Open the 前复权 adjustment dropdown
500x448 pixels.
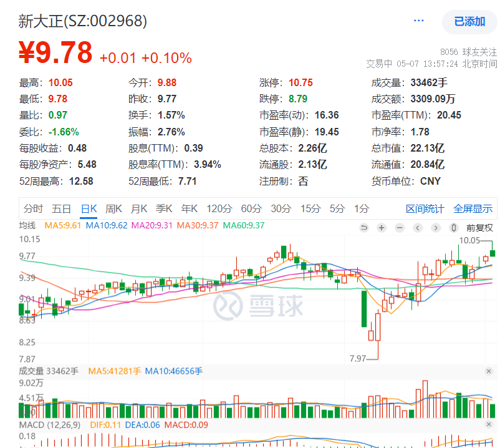tap(479, 228)
